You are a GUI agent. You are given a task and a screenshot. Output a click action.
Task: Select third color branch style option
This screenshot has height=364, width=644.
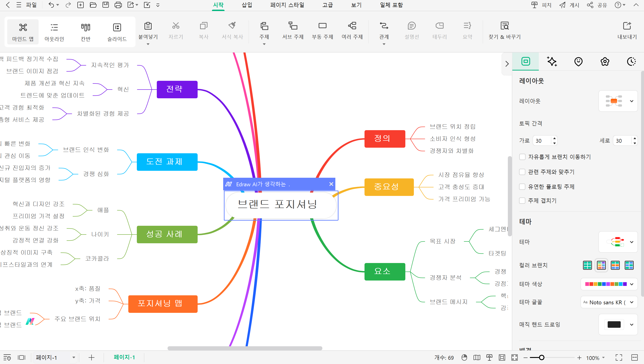tap(615, 265)
